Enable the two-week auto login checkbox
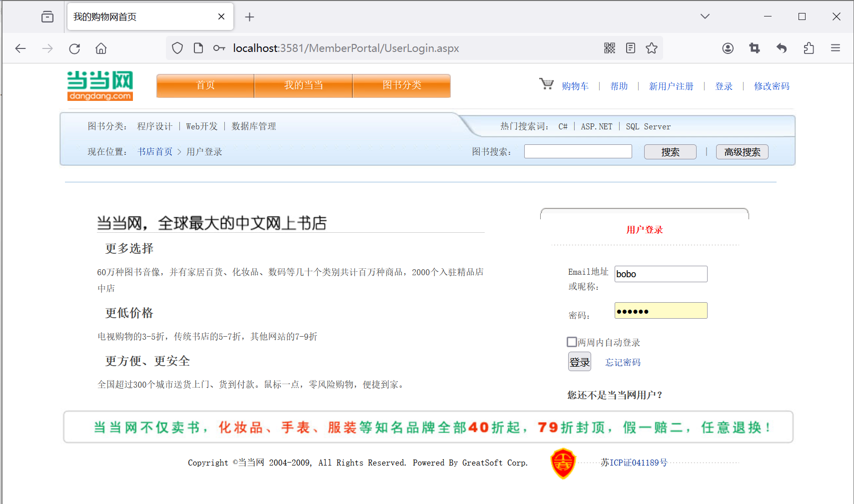The image size is (854, 504). (572, 342)
